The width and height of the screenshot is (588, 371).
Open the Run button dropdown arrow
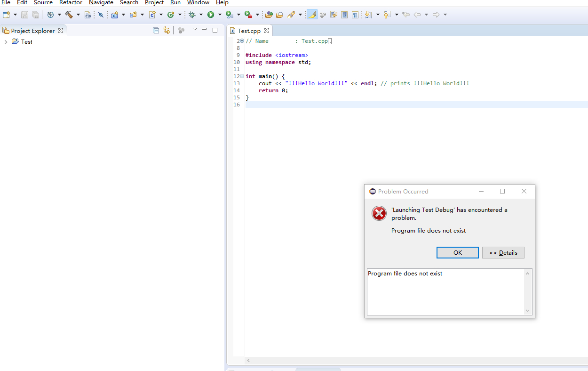pyautogui.click(x=220, y=15)
